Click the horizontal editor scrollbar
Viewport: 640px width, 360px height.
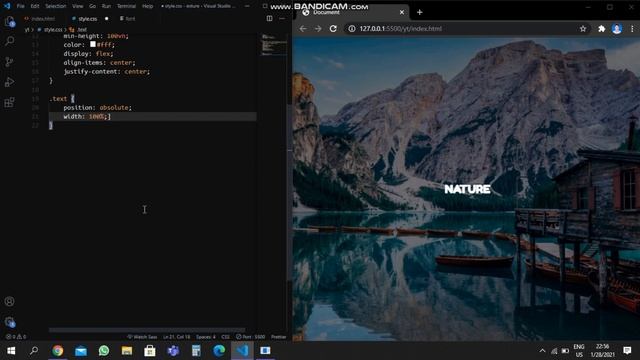click(x=147, y=330)
